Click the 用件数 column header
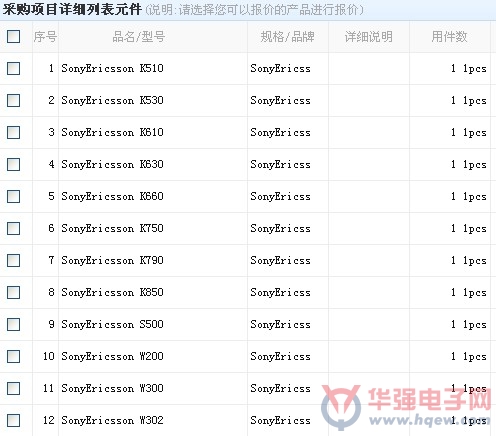Image resolution: width=496 pixels, height=436 pixels. pos(449,37)
